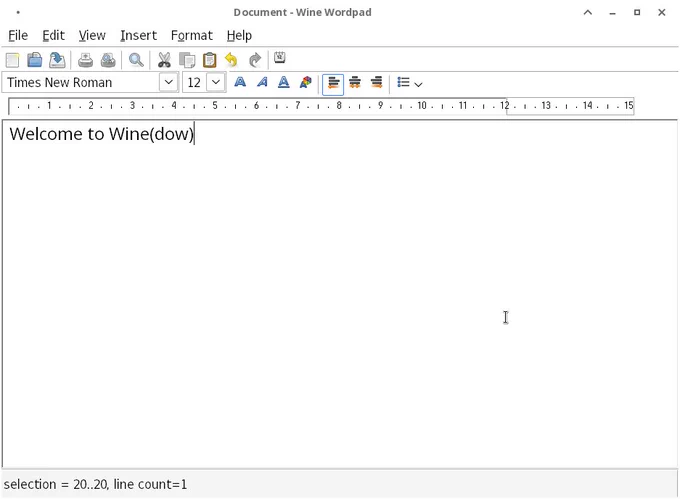Expand bullet list style dropdown arrow
Screen dimensions: 680x499
[418, 84]
